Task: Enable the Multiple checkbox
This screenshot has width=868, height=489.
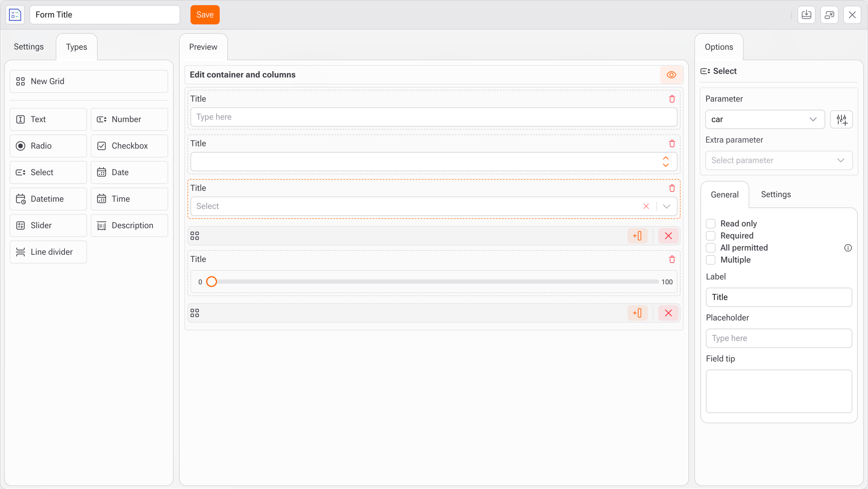Action: [711, 260]
